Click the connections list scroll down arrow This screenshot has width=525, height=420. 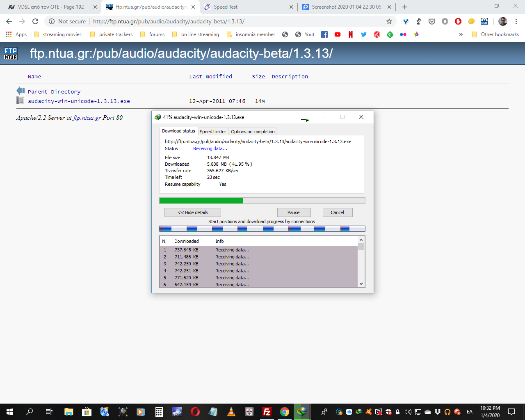(361, 284)
